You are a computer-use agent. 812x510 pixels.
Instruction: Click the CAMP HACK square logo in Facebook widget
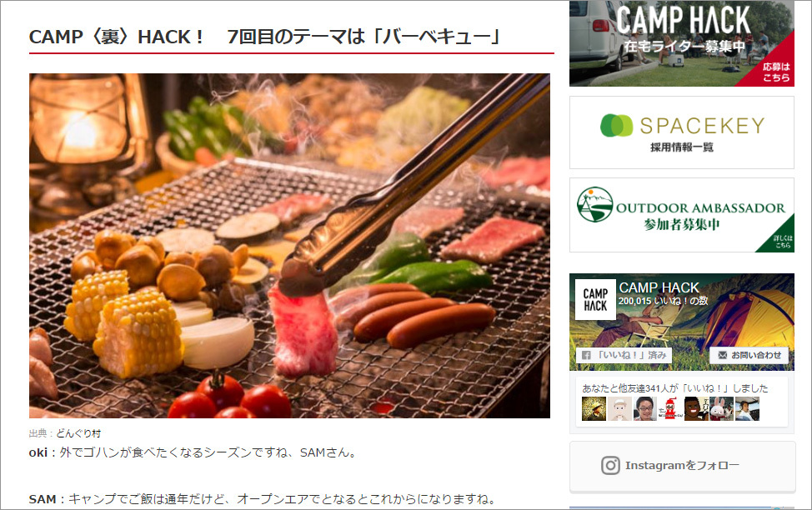(595, 300)
